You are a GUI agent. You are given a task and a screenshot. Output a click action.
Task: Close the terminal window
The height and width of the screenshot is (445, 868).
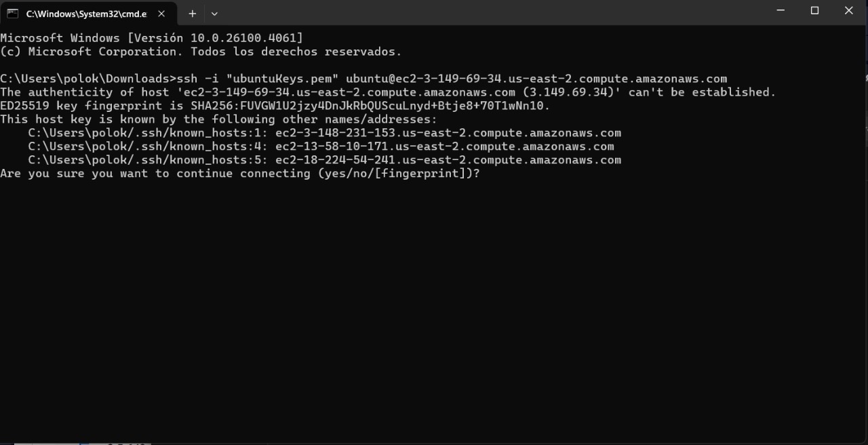click(x=848, y=11)
